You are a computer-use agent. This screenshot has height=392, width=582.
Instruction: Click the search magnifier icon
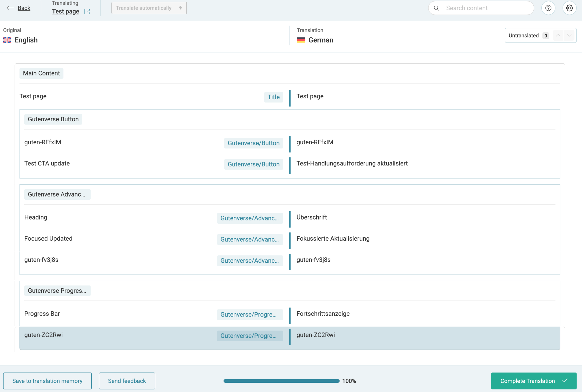tap(436, 8)
